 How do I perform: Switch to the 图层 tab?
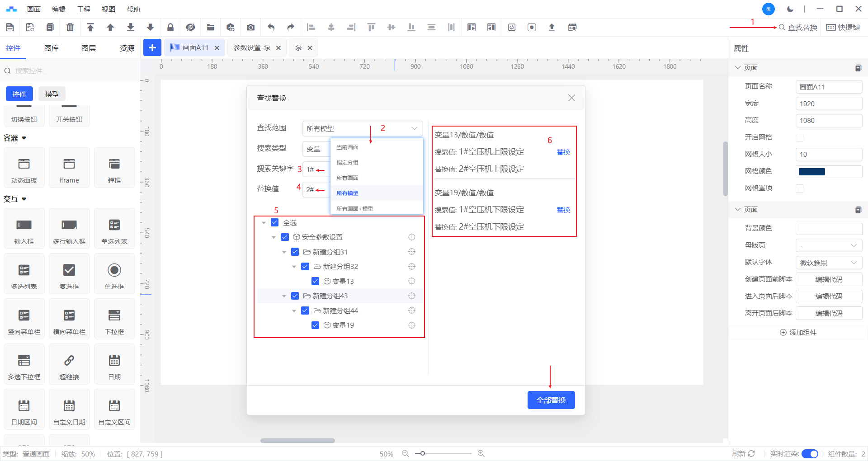89,48
